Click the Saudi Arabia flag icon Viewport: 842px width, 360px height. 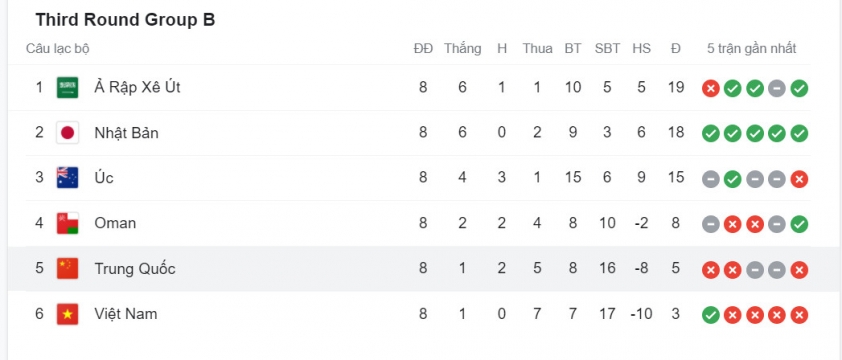(68, 88)
